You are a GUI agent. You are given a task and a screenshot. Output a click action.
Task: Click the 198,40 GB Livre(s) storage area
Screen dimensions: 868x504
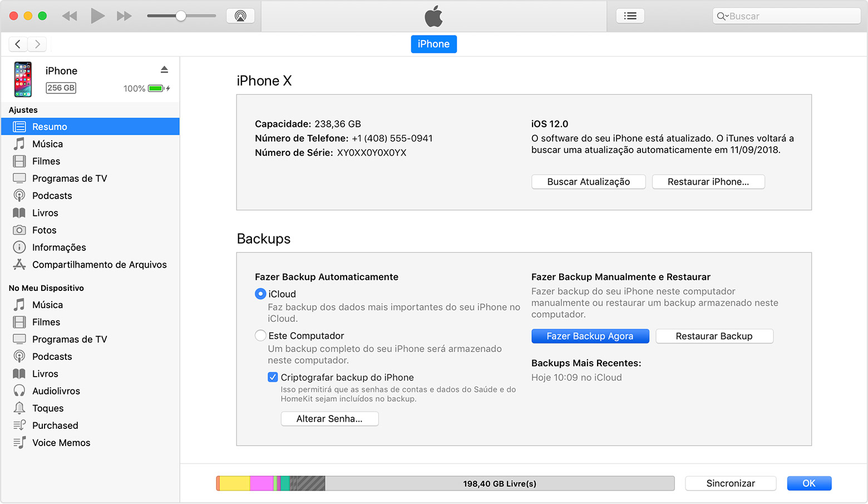pyautogui.click(x=500, y=483)
